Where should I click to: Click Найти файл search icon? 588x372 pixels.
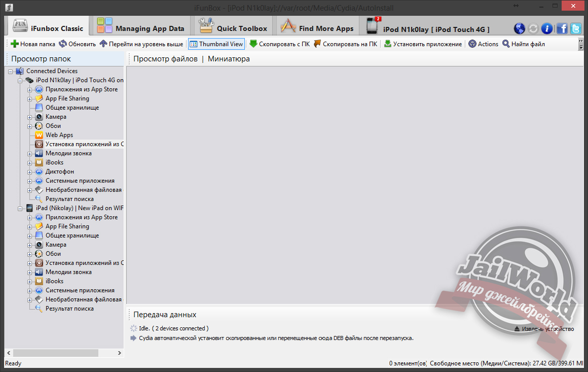(x=506, y=44)
